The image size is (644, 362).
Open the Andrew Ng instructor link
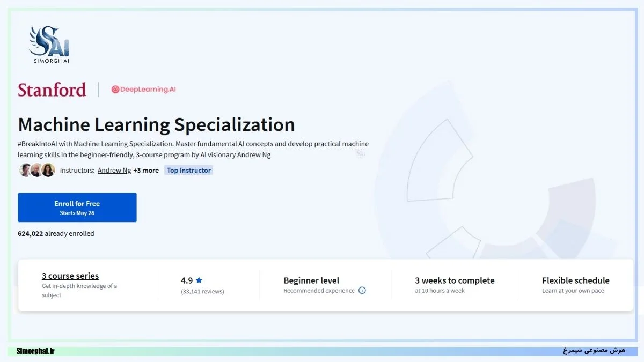(114, 171)
